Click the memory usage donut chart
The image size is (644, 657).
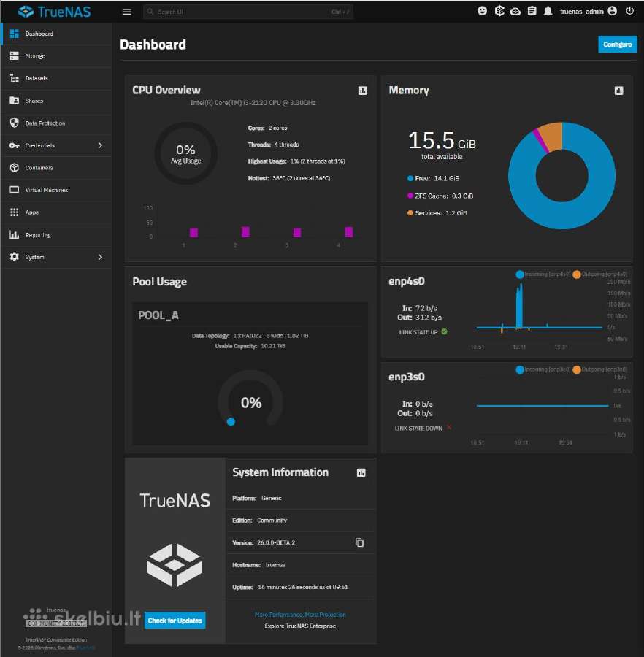tap(562, 175)
